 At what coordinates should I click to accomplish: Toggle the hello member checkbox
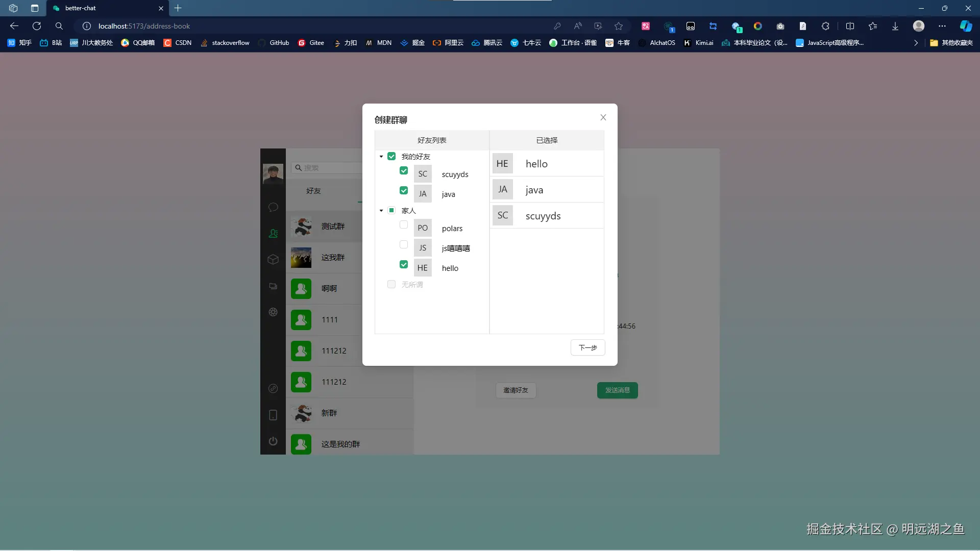click(404, 264)
